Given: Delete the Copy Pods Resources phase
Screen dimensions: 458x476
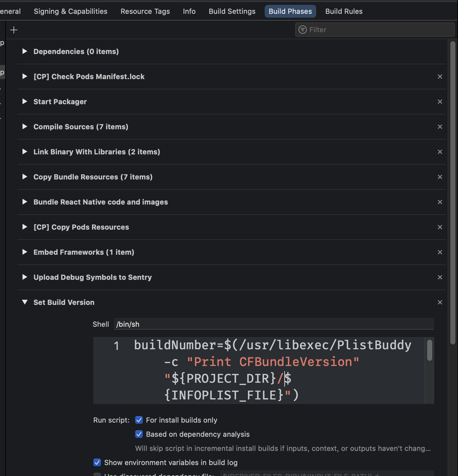Looking at the screenshot, I should [x=440, y=227].
